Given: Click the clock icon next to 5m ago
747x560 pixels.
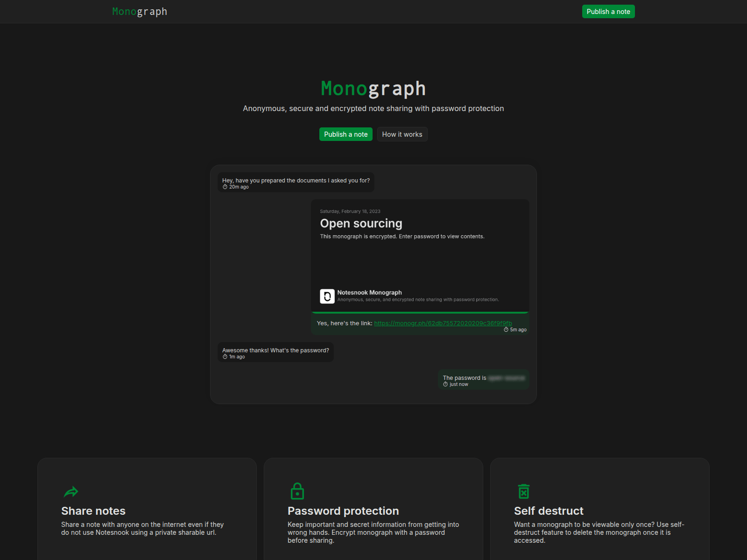Looking at the screenshot, I should coord(506,329).
